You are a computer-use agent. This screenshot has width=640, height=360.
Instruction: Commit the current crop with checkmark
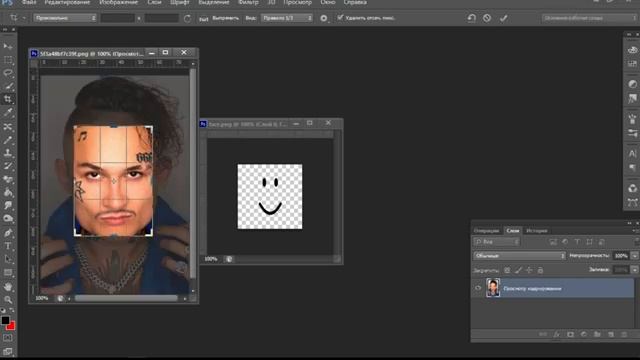click(503, 18)
